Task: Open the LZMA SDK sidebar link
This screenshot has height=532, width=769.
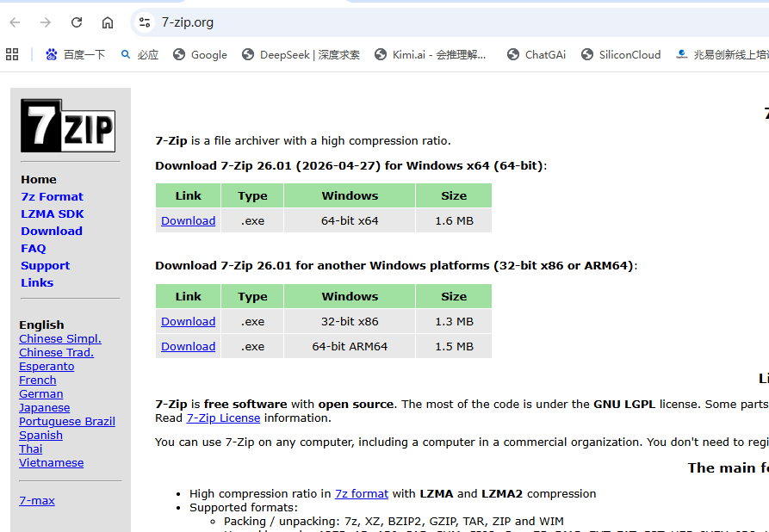Action: [x=52, y=213]
